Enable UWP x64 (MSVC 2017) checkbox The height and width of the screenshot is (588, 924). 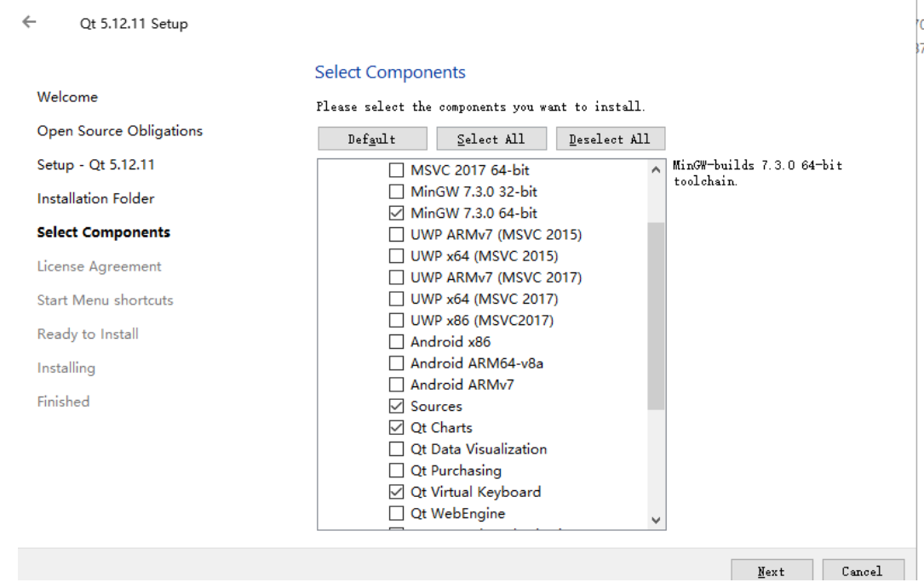point(397,299)
